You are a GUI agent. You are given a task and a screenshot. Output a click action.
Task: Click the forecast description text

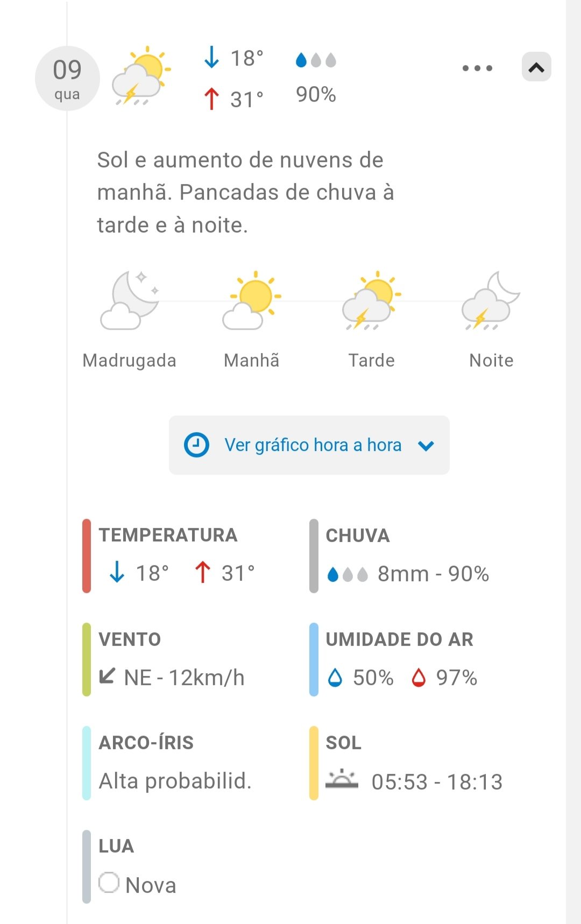pyautogui.click(x=245, y=192)
